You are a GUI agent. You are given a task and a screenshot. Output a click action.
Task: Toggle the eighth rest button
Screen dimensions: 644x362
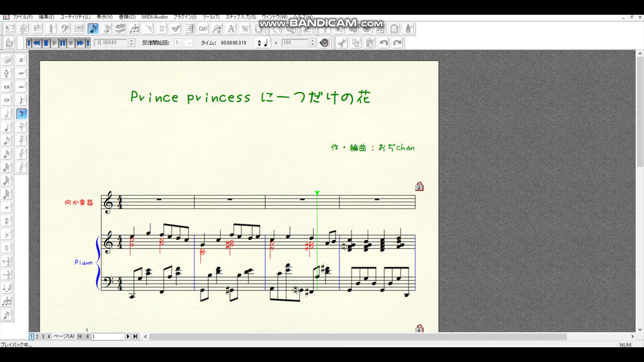coord(22,113)
